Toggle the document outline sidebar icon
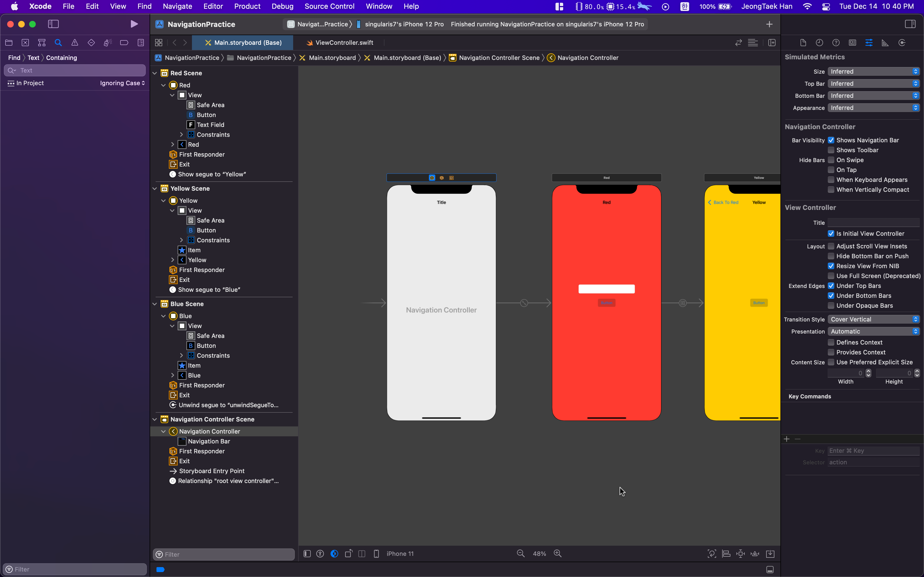Image resolution: width=924 pixels, height=577 pixels. pos(307,553)
